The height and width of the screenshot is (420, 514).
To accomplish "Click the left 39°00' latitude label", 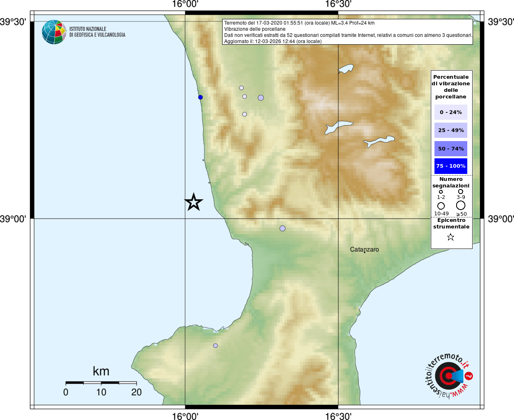I will pos(13,219).
